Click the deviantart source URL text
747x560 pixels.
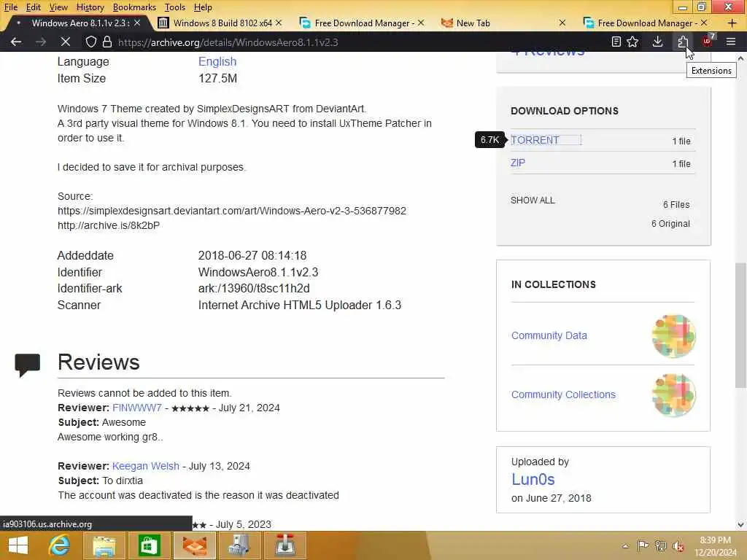pyautogui.click(x=232, y=211)
